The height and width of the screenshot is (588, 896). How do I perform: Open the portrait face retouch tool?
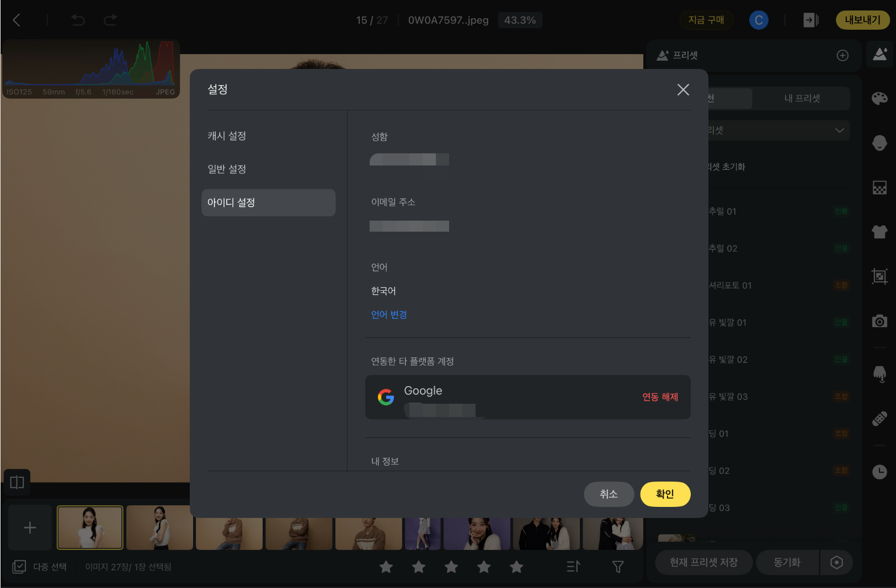click(x=879, y=143)
